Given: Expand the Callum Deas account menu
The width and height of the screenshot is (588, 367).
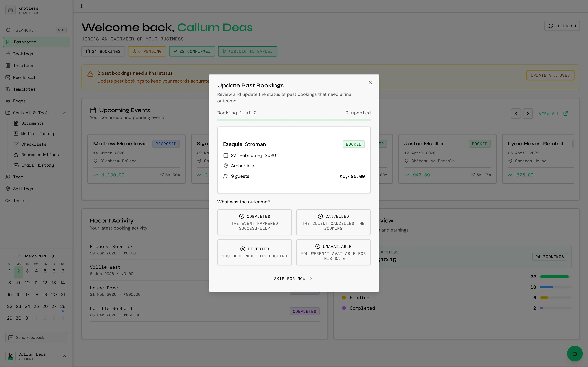Looking at the screenshot, I should (64, 356).
